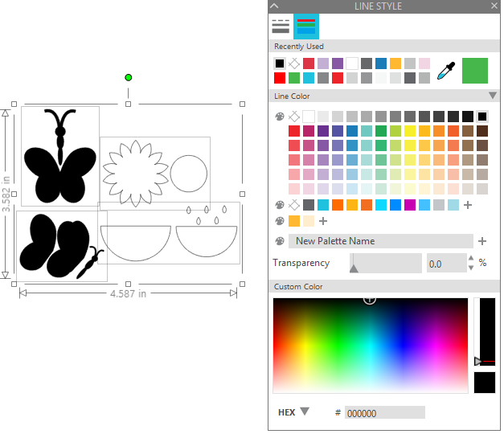
Task: Click the New Palette Name field
Action: [x=380, y=241]
